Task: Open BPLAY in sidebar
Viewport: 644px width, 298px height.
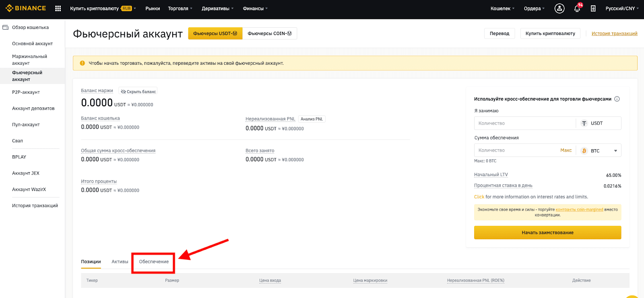Action: point(19,157)
